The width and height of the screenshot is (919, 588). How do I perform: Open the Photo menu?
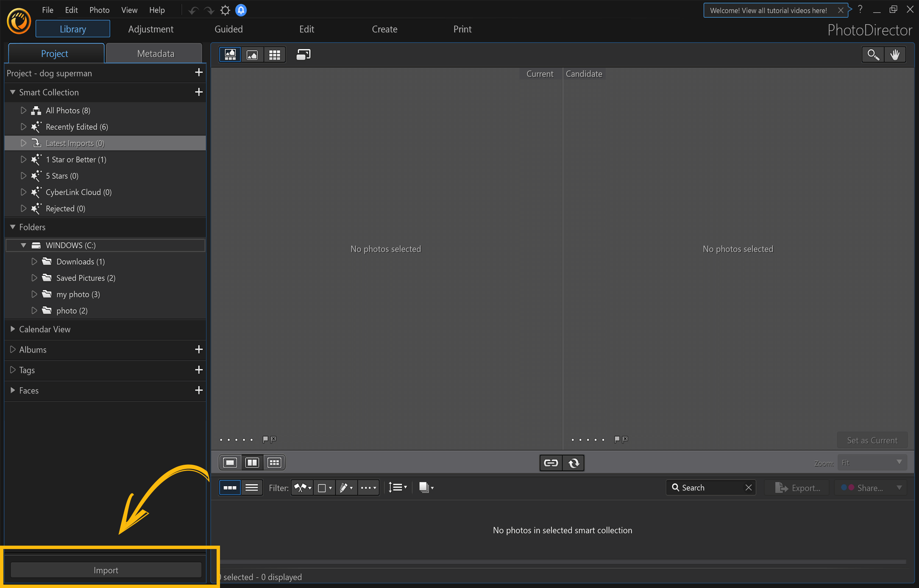tap(99, 10)
